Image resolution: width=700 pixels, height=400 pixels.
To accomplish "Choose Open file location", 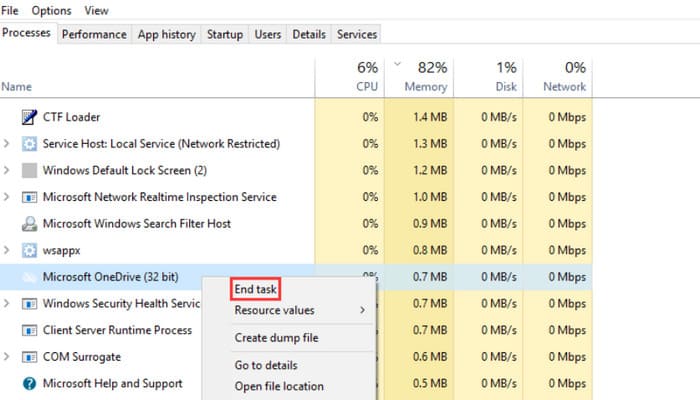I will coord(279,386).
